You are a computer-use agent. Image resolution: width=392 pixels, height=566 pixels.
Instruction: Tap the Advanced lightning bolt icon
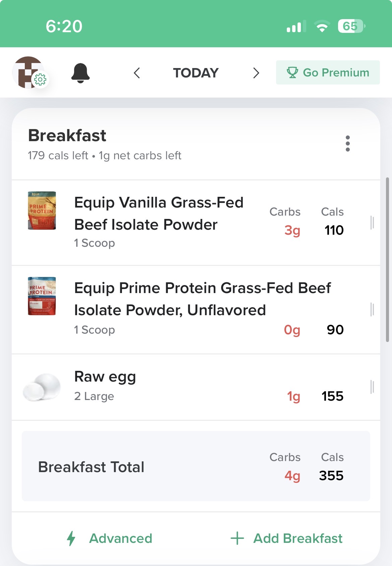pos(71,539)
